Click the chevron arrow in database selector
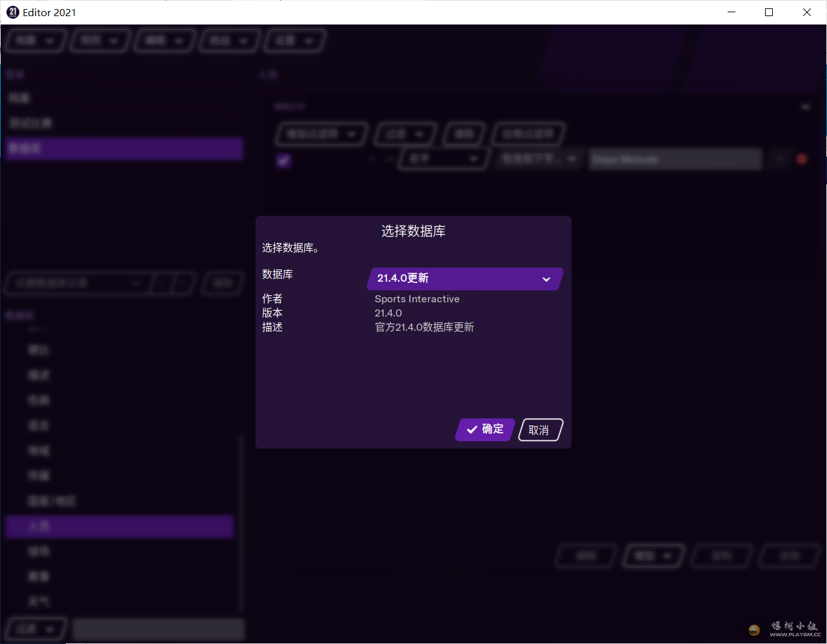 pos(546,279)
